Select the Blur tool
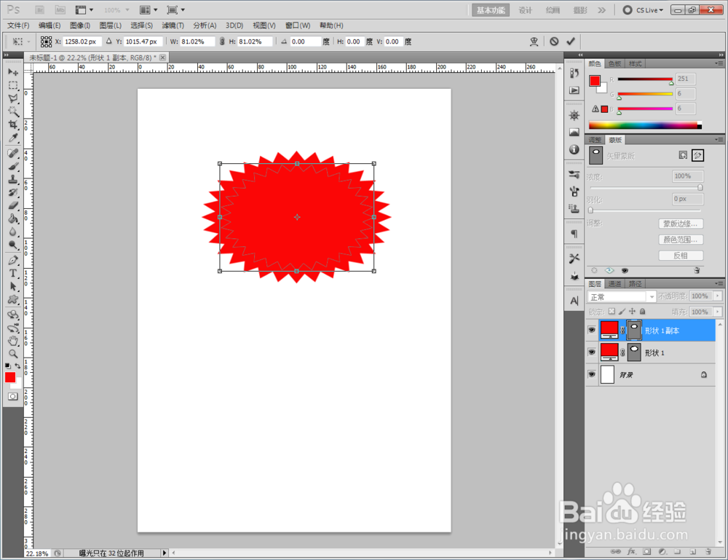The image size is (728, 560). click(13, 232)
